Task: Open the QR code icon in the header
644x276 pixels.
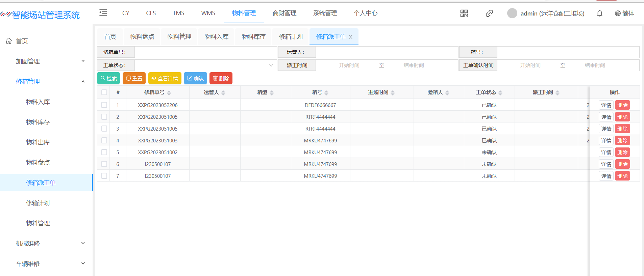Action: [x=464, y=13]
